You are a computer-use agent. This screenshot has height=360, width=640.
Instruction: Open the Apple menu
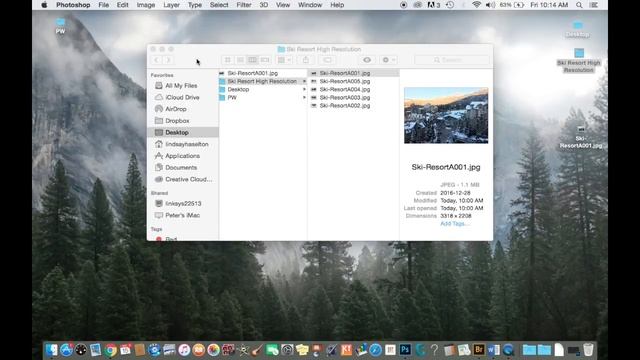(44, 5)
